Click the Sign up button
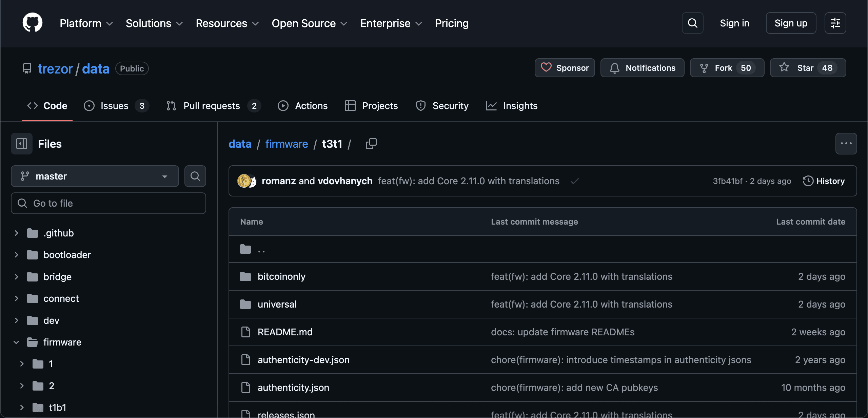This screenshot has width=868, height=418. click(x=790, y=23)
